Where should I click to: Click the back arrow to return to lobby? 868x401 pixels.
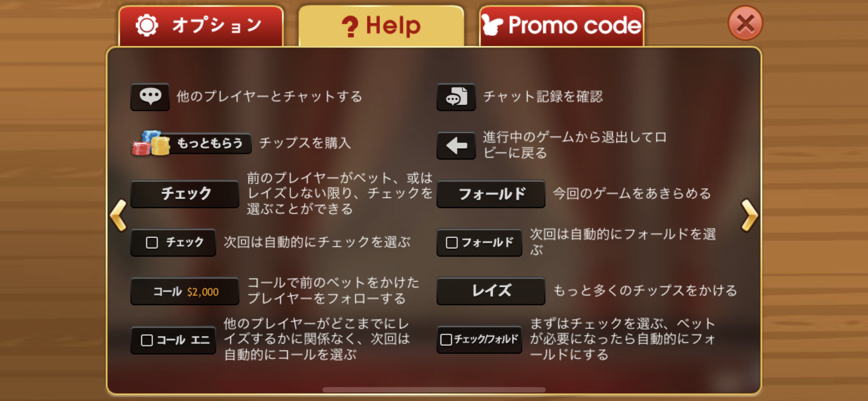point(456,145)
